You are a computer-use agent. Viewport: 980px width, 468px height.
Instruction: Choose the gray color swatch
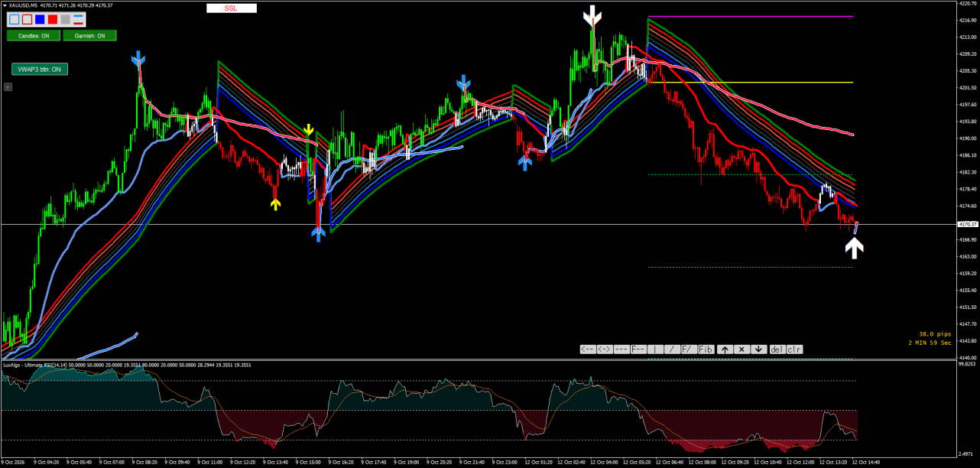[66, 19]
